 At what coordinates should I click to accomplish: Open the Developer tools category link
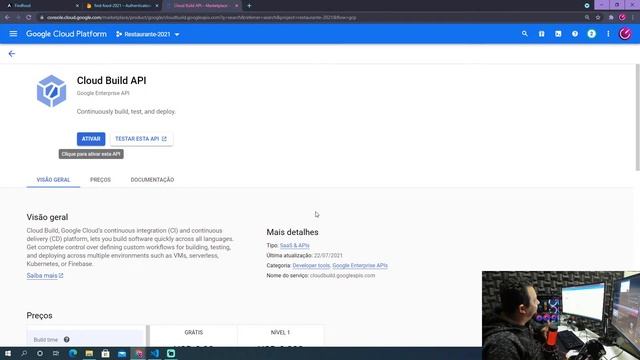pyautogui.click(x=311, y=265)
